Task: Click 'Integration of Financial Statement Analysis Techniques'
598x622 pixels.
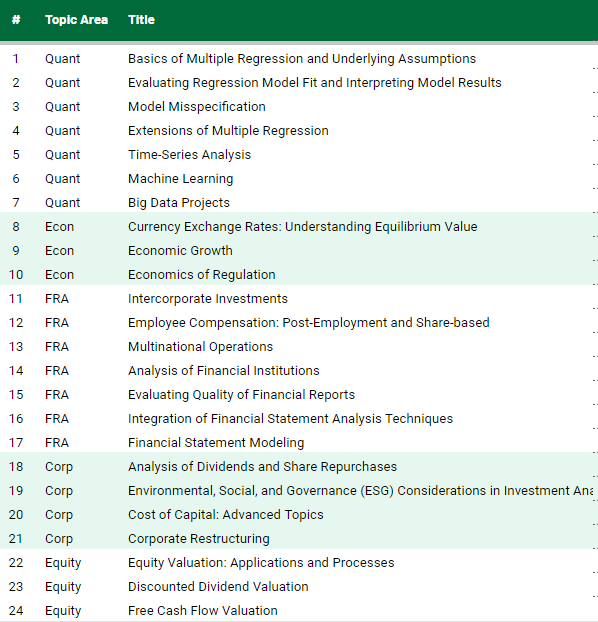Action: 290,419
